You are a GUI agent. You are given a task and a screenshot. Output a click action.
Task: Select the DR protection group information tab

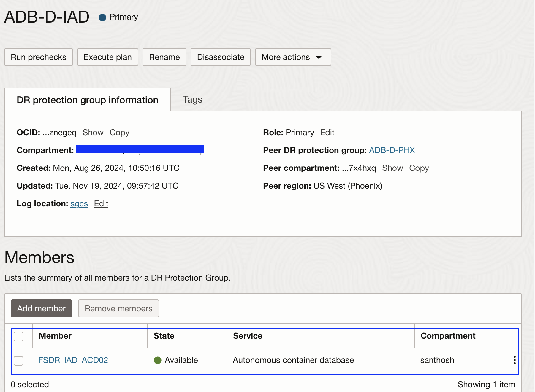click(x=88, y=100)
